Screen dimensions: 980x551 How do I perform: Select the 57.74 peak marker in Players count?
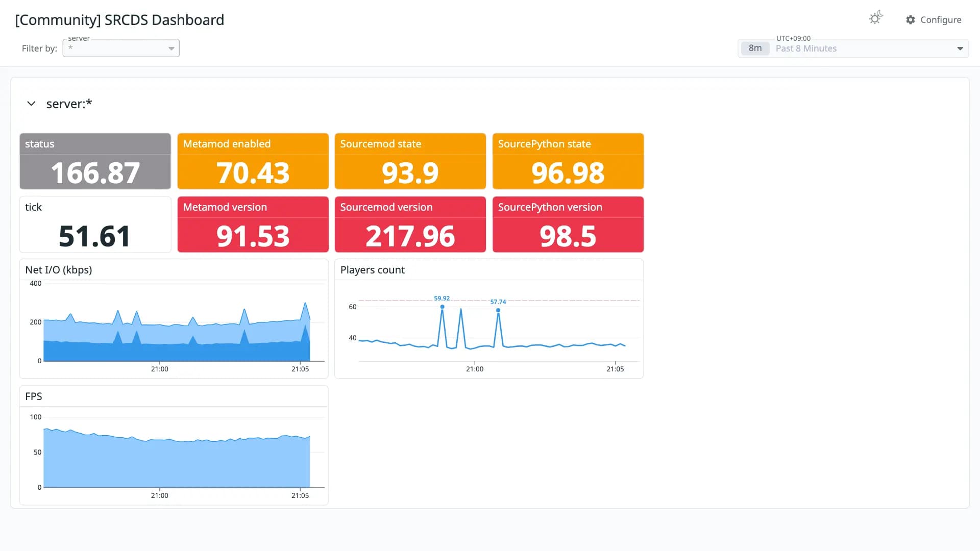(498, 310)
